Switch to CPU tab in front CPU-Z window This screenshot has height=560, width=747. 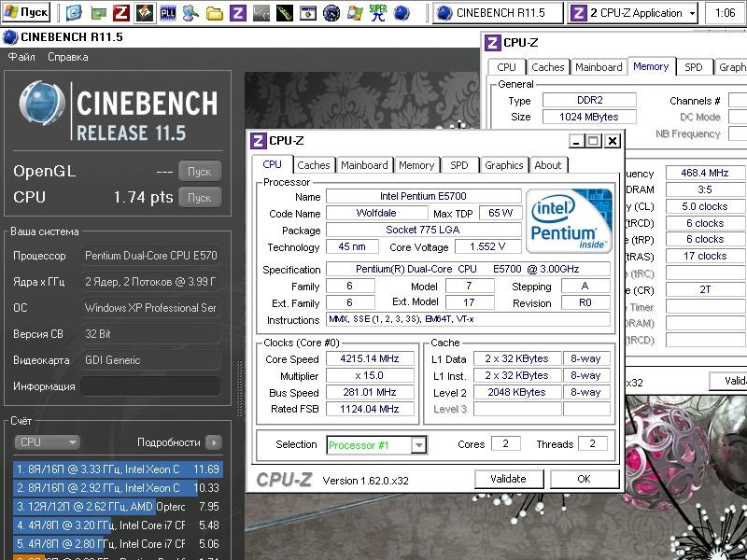click(272, 164)
